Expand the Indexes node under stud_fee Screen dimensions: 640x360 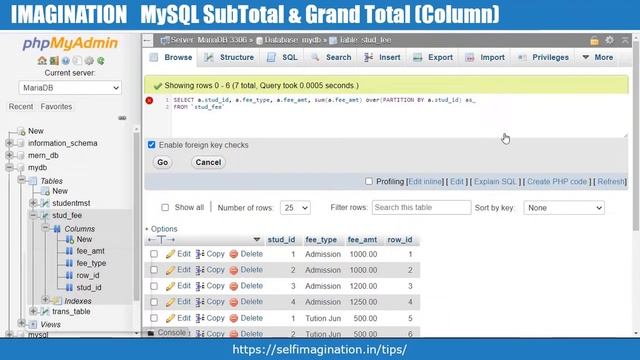45,300
